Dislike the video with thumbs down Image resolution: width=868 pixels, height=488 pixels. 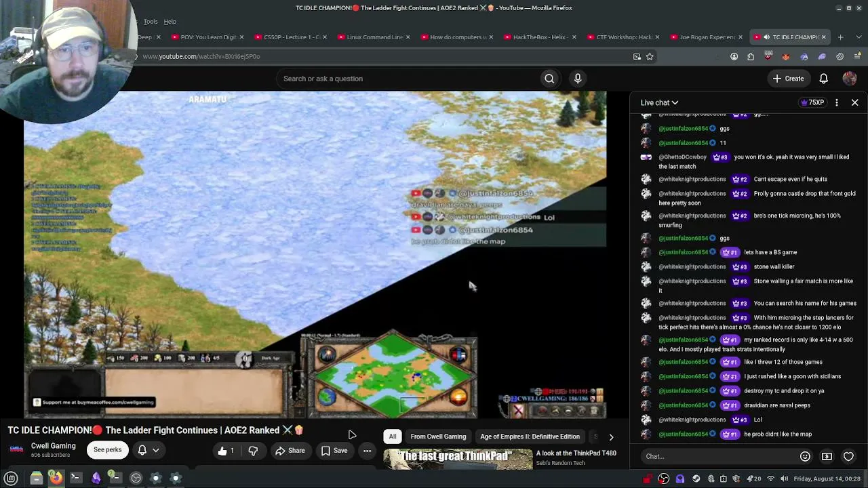pos(253,451)
